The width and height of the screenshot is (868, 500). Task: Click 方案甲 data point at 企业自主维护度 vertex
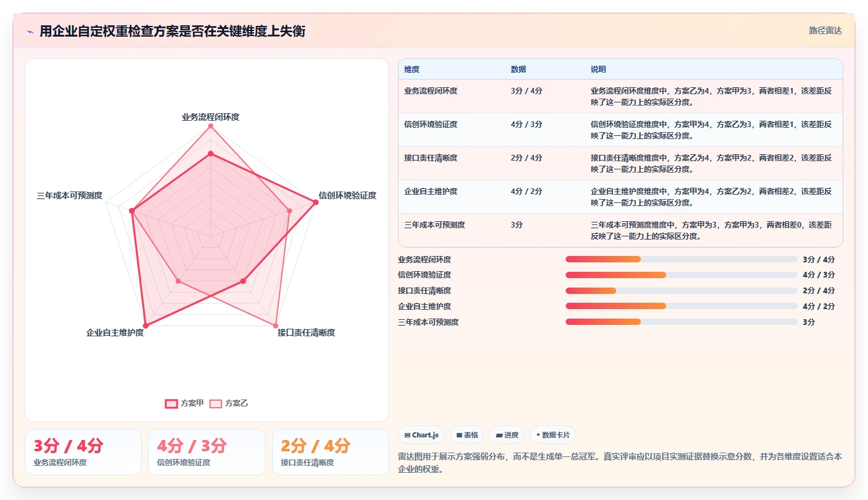[x=146, y=326]
